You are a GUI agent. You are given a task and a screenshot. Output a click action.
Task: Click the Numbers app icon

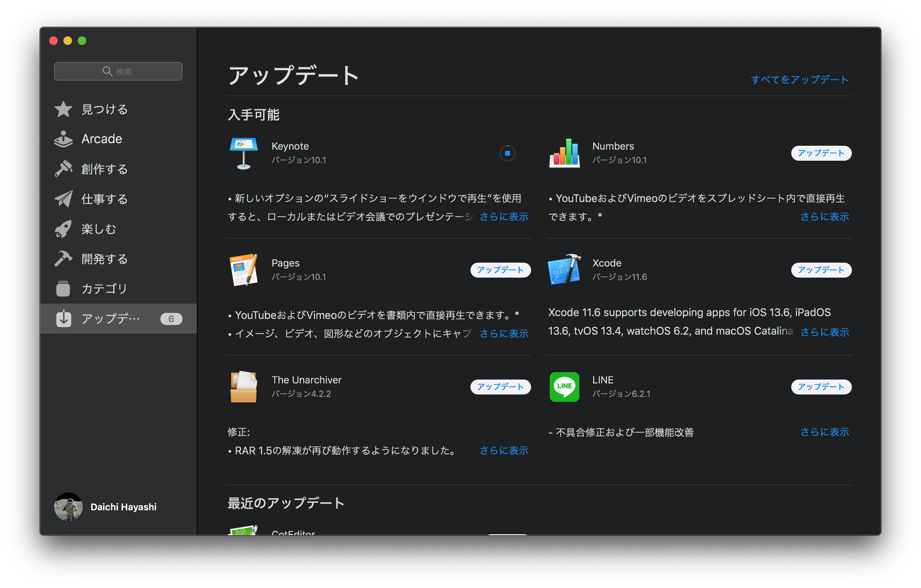tap(565, 153)
